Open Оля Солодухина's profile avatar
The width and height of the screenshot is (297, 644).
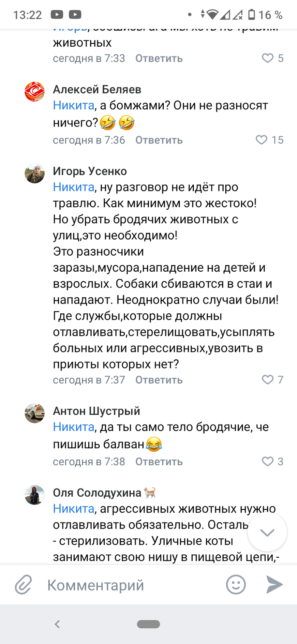tap(35, 495)
